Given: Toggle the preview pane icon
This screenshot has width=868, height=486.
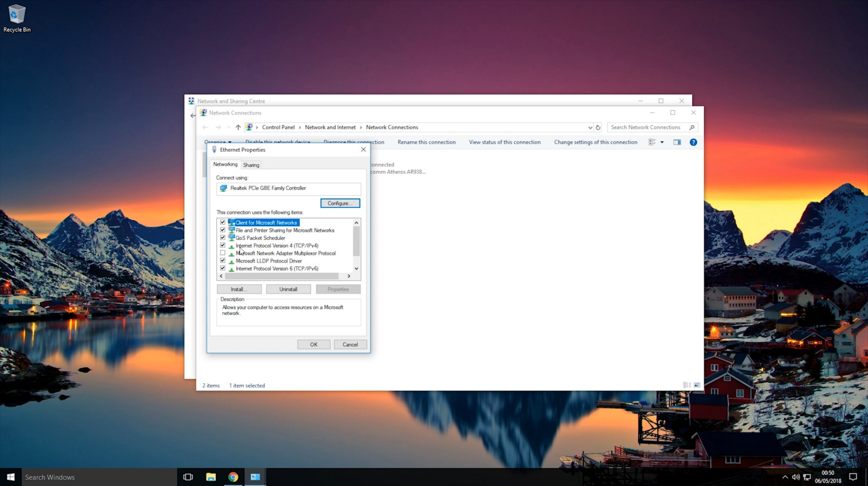Looking at the screenshot, I should click(677, 142).
